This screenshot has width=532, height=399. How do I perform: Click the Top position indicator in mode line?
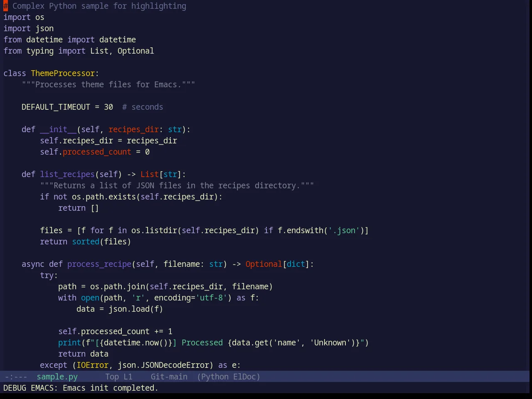coord(112,377)
